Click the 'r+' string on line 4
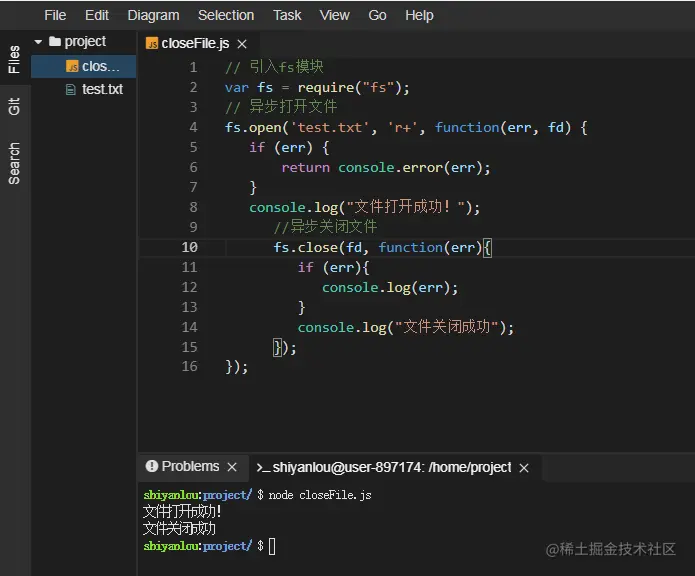The image size is (695, 576). (402, 128)
